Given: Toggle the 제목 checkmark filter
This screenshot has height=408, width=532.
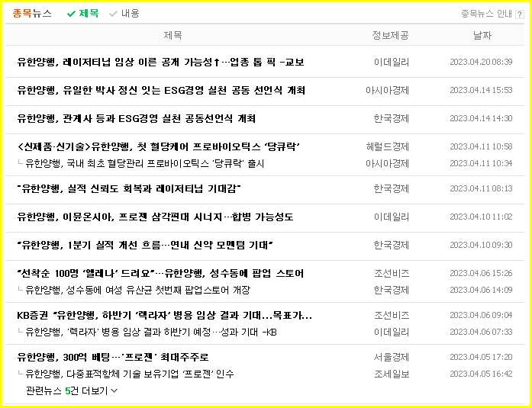Looking at the screenshot, I should click(x=82, y=14).
